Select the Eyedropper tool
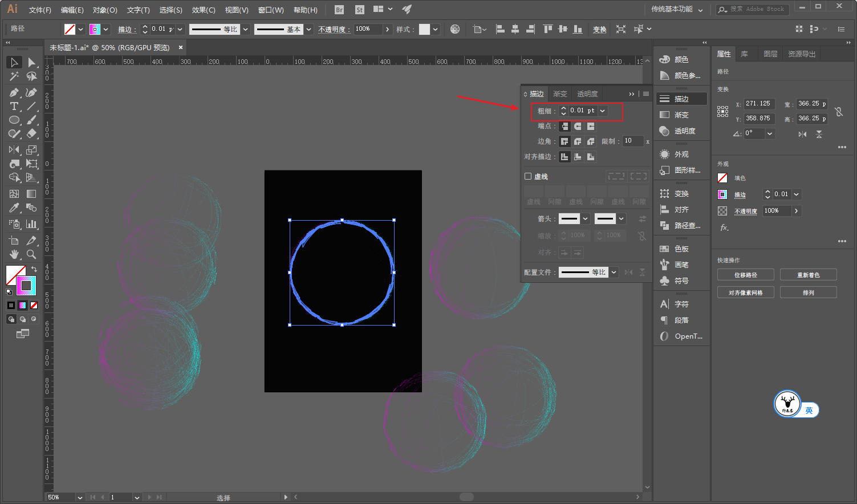 pyautogui.click(x=14, y=208)
